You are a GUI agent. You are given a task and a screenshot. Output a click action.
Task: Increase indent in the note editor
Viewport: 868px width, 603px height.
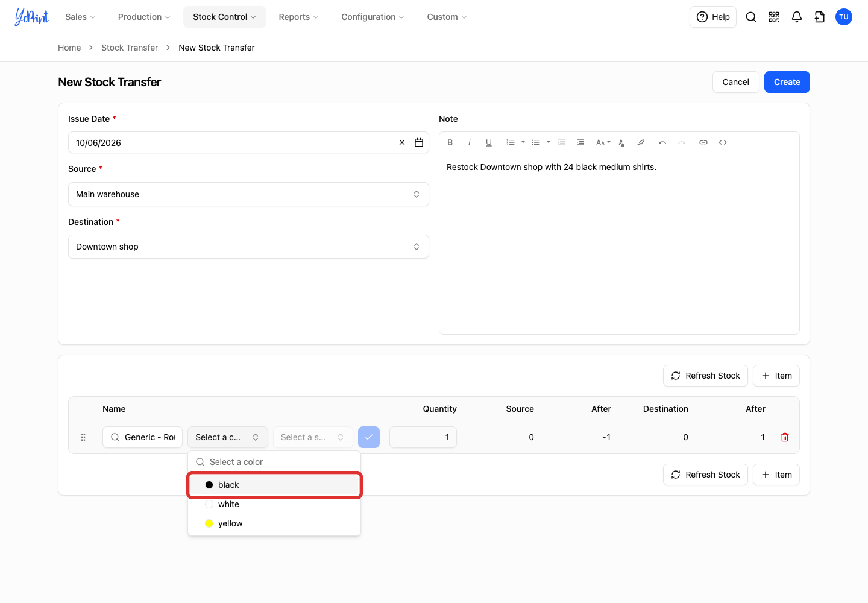coord(580,142)
